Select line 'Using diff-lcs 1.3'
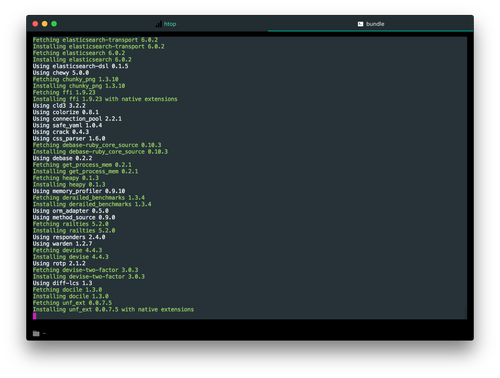The width and height of the screenshot is (500, 378). tap(63, 283)
